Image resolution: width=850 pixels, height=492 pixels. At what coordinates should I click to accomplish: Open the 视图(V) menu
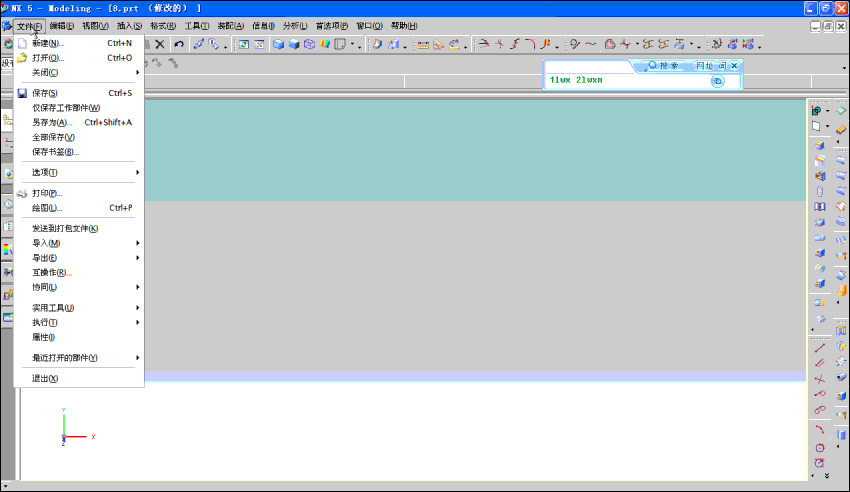click(x=95, y=26)
